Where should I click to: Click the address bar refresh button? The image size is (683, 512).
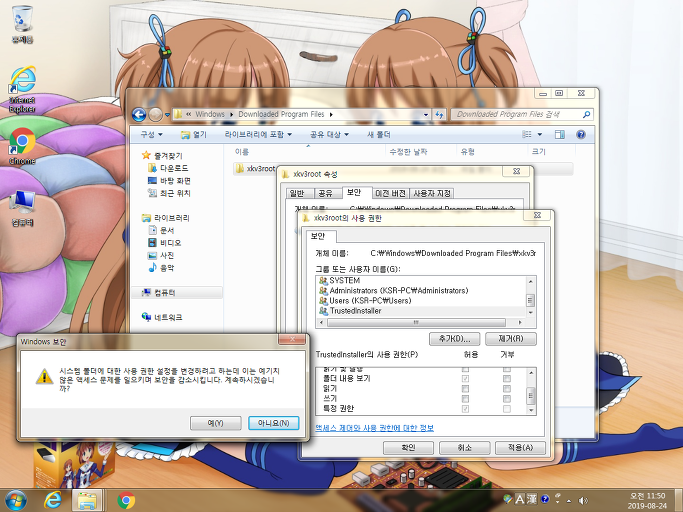(440, 115)
